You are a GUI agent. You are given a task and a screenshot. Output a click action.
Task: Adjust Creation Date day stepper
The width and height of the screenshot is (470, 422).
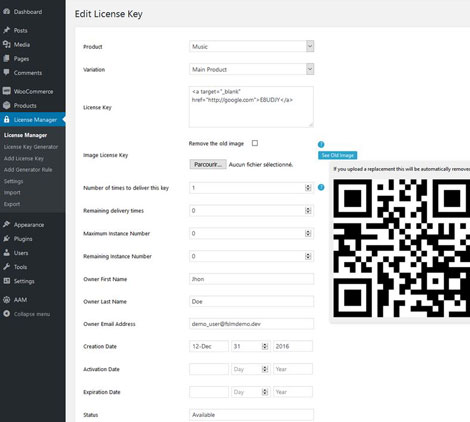(x=265, y=346)
